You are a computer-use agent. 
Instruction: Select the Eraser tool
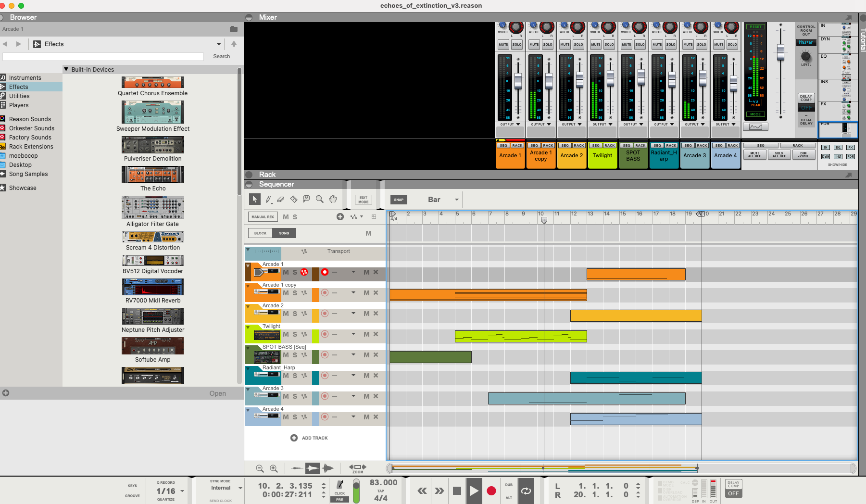pos(281,200)
